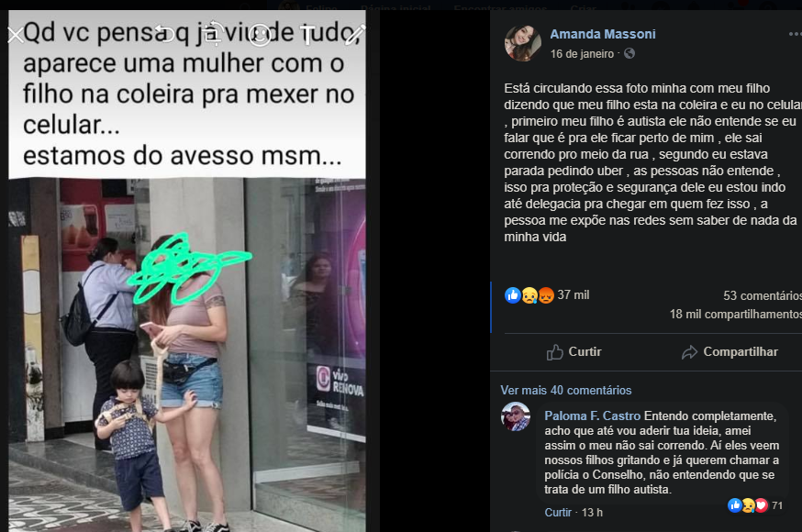The width and height of the screenshot is (802, 532).
Task: Open the emoji sticker icon on the image
Action: coord(260,35)
